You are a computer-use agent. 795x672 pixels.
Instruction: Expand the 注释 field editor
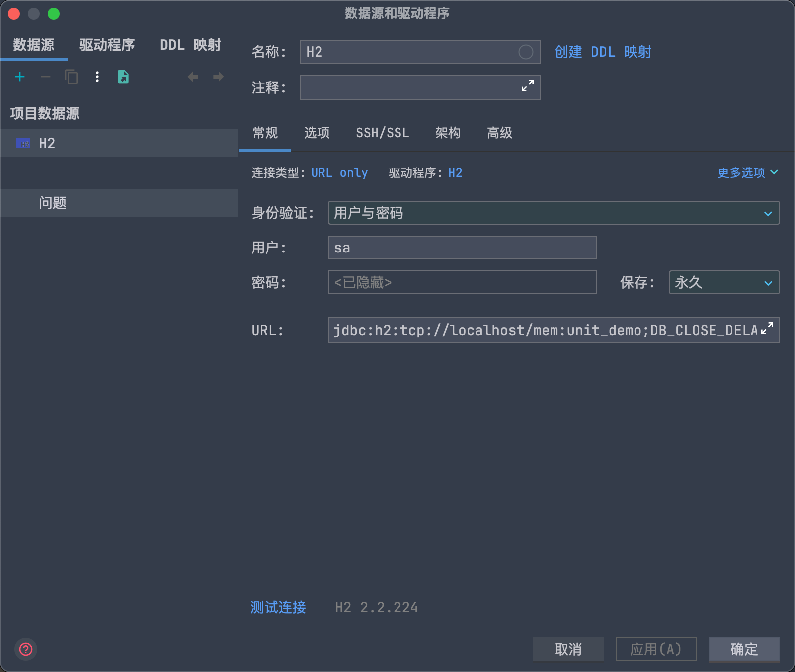click(x=527, y=85)
